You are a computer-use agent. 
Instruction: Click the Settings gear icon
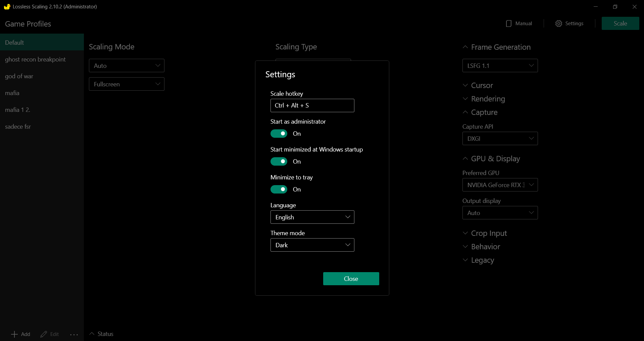point(558,24)
